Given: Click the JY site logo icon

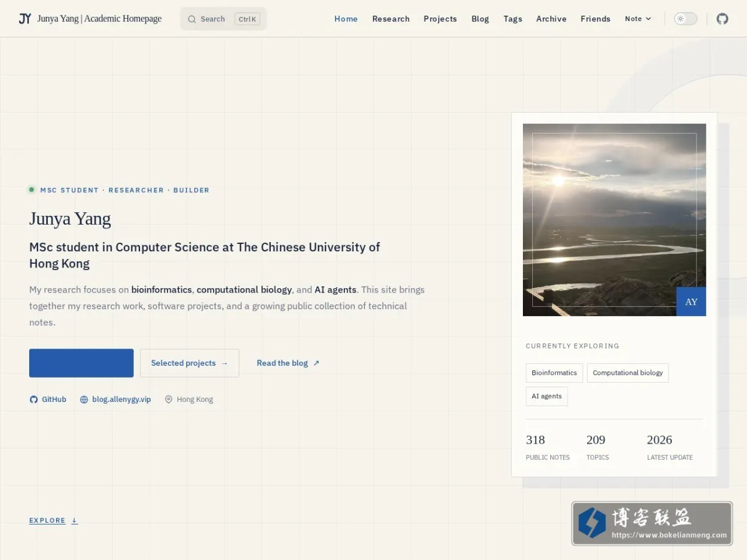Looking at the screenshot, I should pyautogui.click(x=25, y=19).
